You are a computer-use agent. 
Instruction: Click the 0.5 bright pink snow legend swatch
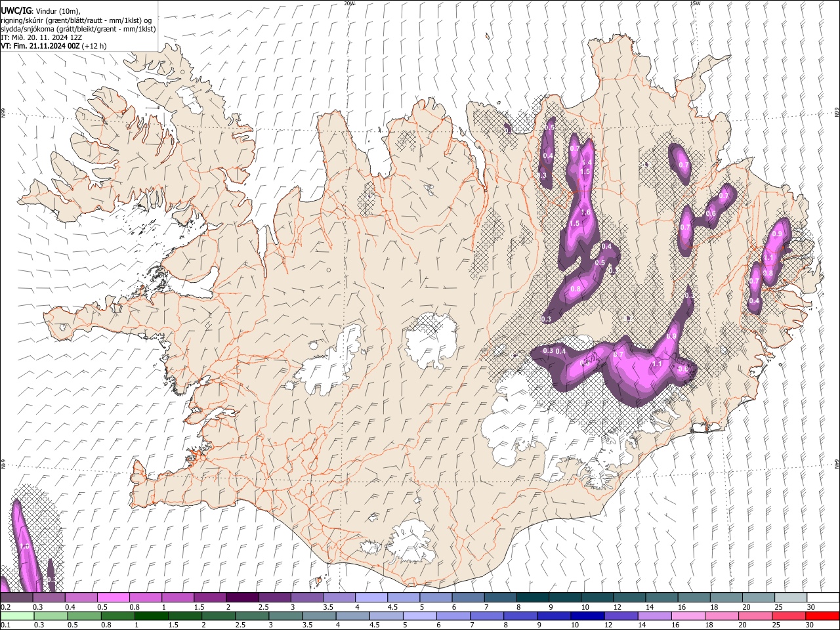point(113,598)
